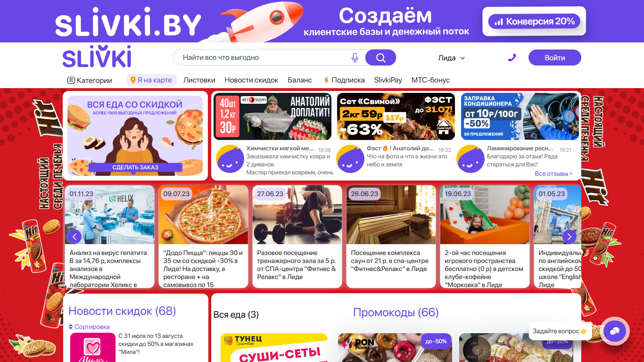
Task: Select Я на карте menu item
Action: coord(151,80)
